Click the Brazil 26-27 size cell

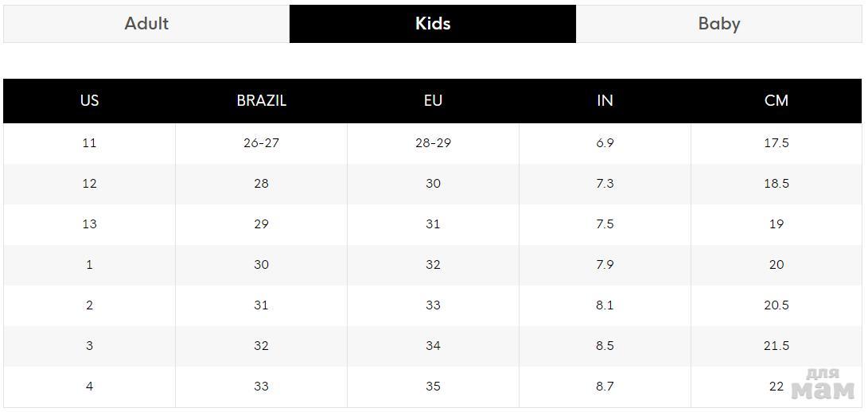(261, 143)
